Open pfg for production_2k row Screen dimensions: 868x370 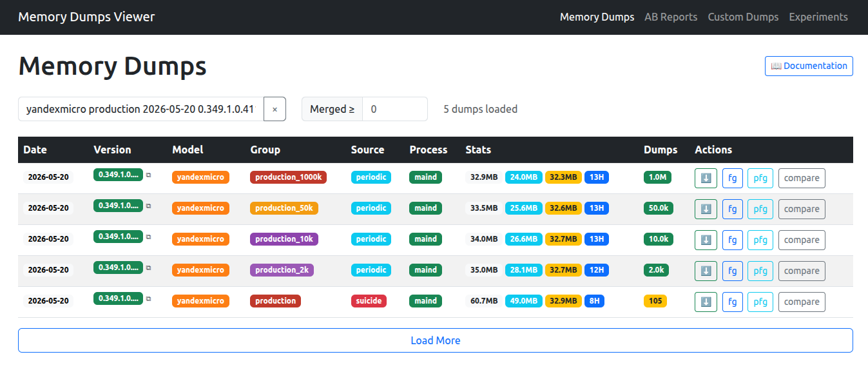tap(760, 271)
